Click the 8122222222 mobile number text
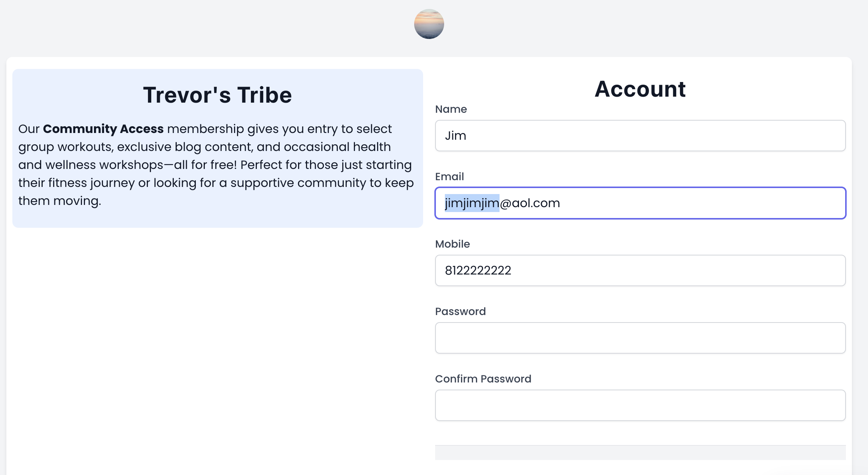 [x=478, y=270]
